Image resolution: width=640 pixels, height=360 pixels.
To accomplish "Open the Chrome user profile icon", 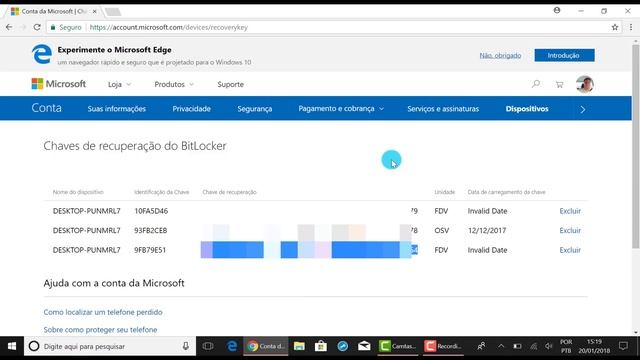I will (557, 11).
